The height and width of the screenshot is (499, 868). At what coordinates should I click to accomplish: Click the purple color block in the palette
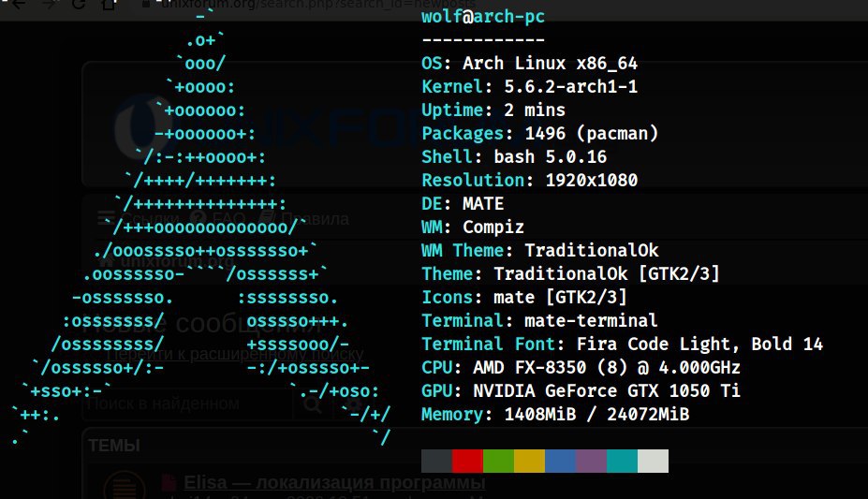pyautogui.click(x=591, y=461)
